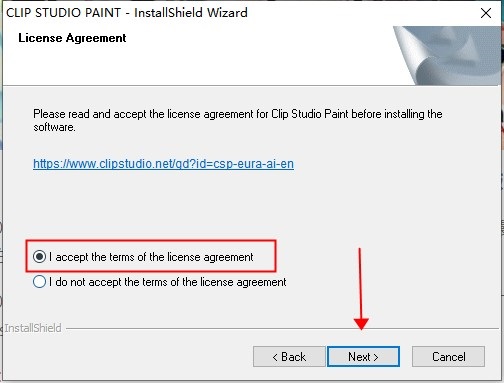Close the InstallShield Wizard window
Viewport: 504px width, 383px height.
click(x=486, y=13)
